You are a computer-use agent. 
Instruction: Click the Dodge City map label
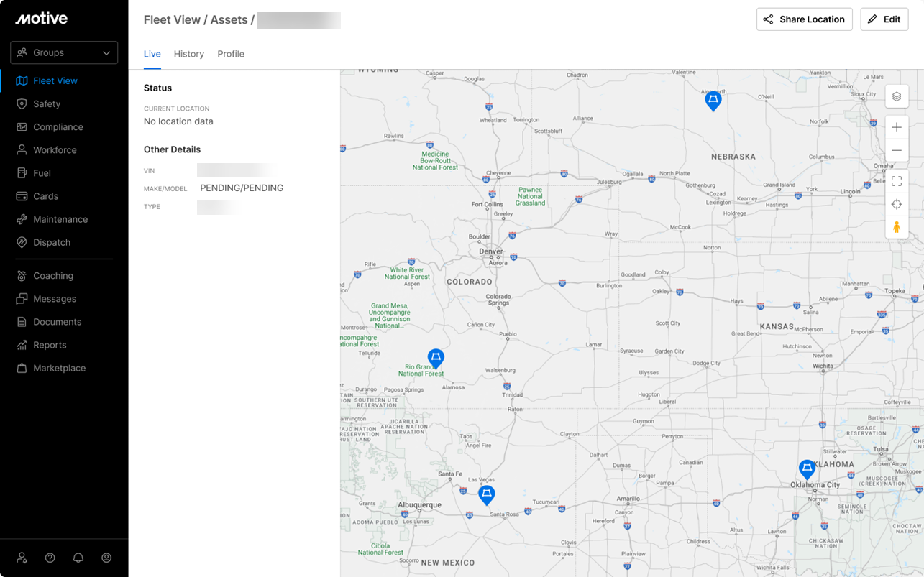pyautogui.click(x=706, y=364)
